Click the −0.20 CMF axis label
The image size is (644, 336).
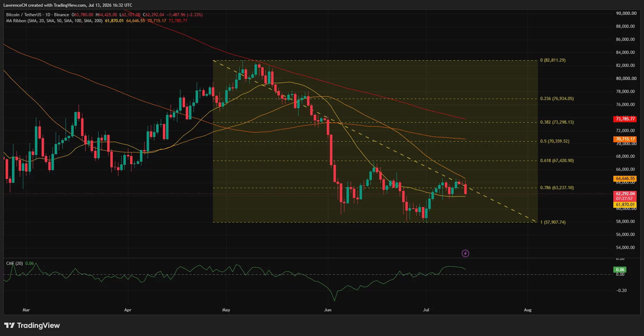pyautogui.click(x=621, y=291)
